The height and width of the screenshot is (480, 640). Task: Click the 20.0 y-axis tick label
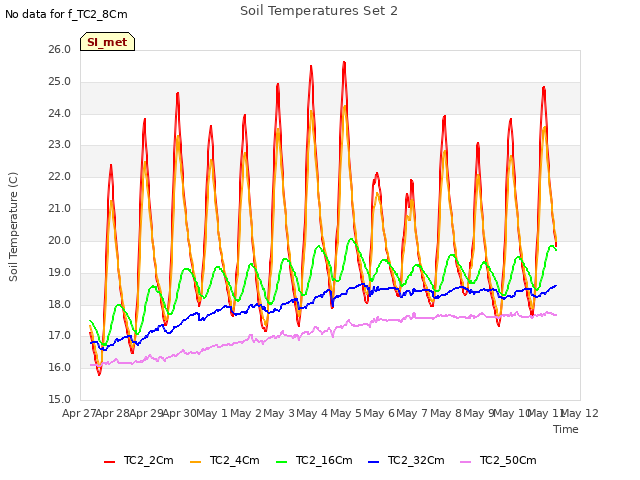coord(60,240)
